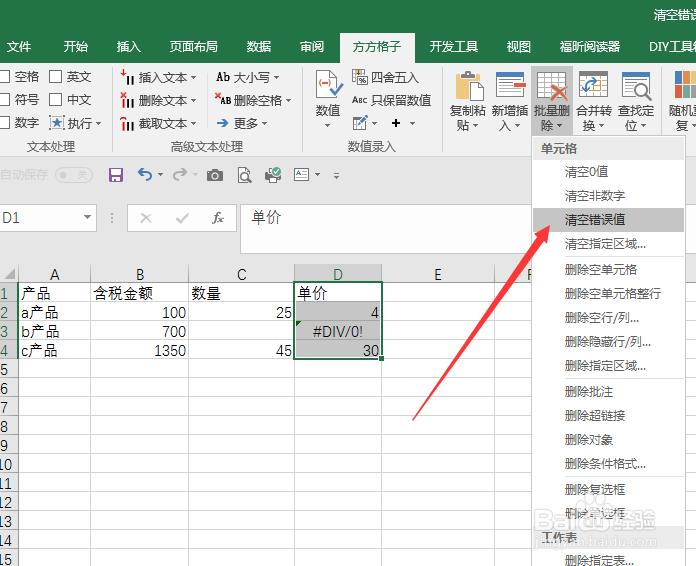Check the 英文 checkbox

pyautogui.click(x=55, y=77)
